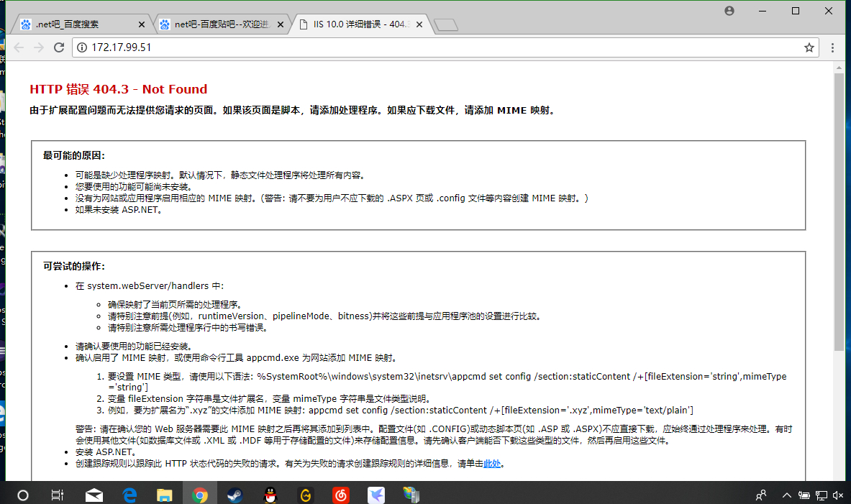Click the muted volume tray icon
The image size is (851, 504).
point(838,495)
